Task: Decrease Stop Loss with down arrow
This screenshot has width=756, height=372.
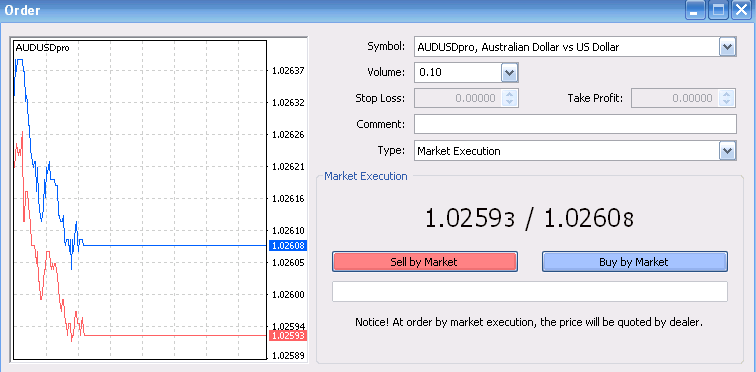Action: coord(510,102)
